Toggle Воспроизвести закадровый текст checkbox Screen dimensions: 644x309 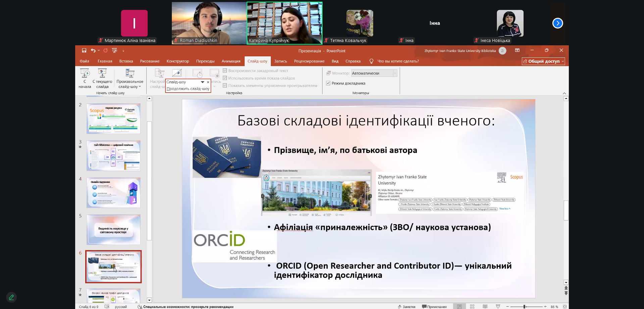(x=225, y=71)
